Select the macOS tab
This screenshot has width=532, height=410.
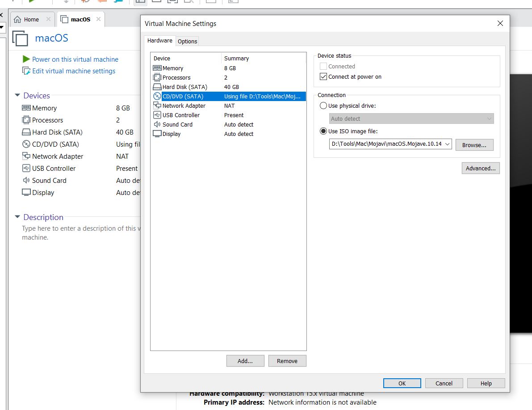[80, 19]
